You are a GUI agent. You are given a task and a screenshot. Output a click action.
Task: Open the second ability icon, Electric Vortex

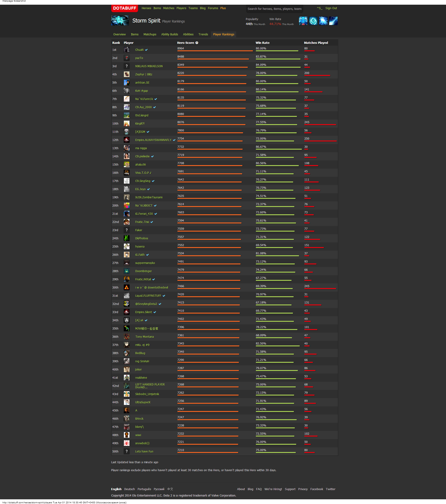click(x=313, y=21)
